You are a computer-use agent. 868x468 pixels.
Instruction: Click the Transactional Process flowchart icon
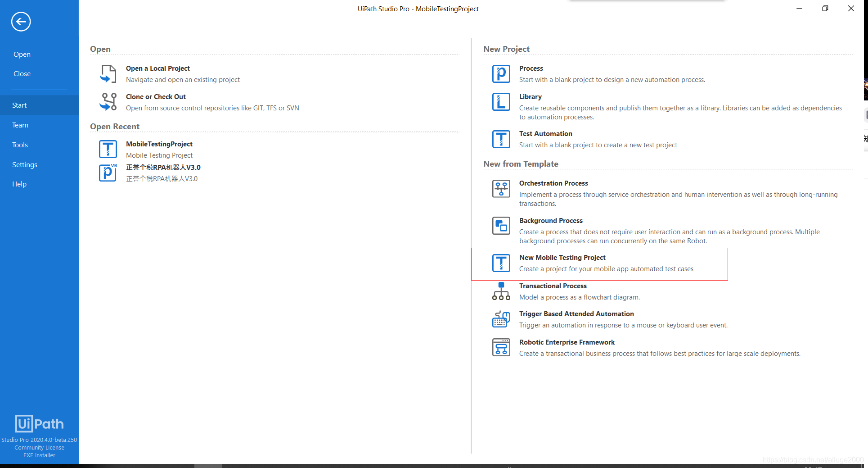(501, 291)
